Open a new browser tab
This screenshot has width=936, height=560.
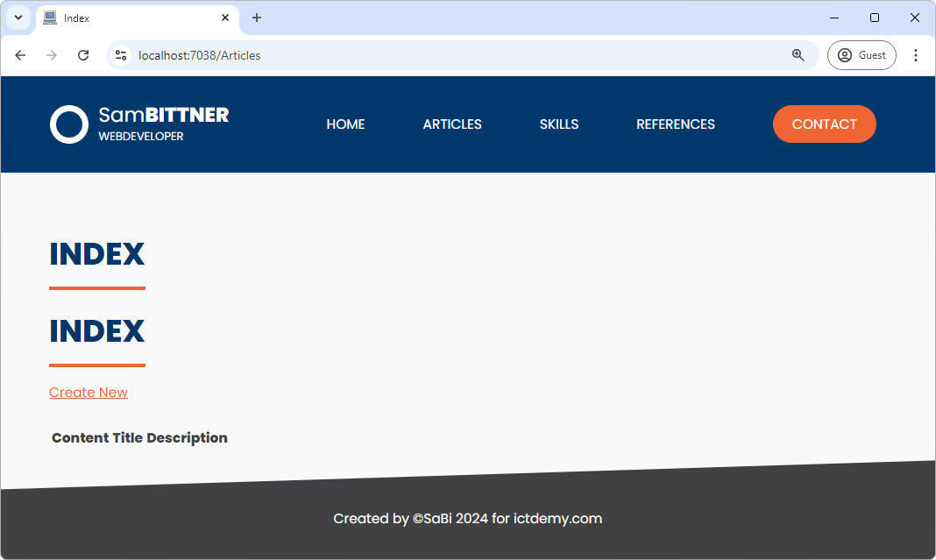coord(257,18)
